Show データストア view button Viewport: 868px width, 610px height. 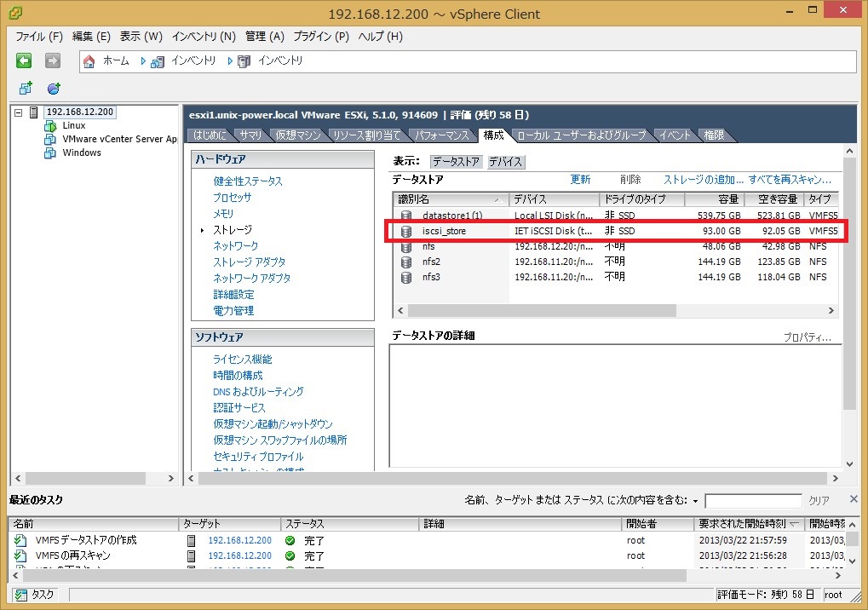pos(456,162)
